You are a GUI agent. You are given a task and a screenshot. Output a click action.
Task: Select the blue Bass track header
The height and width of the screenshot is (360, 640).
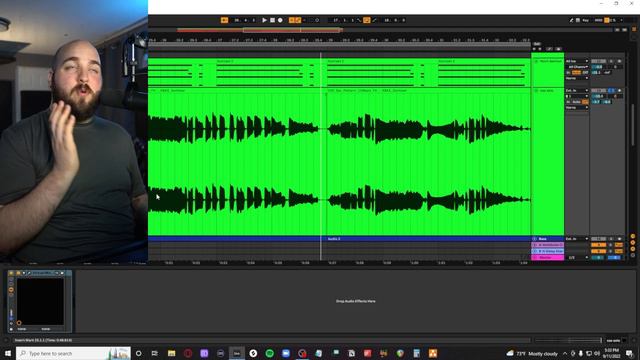coord(548,239)
